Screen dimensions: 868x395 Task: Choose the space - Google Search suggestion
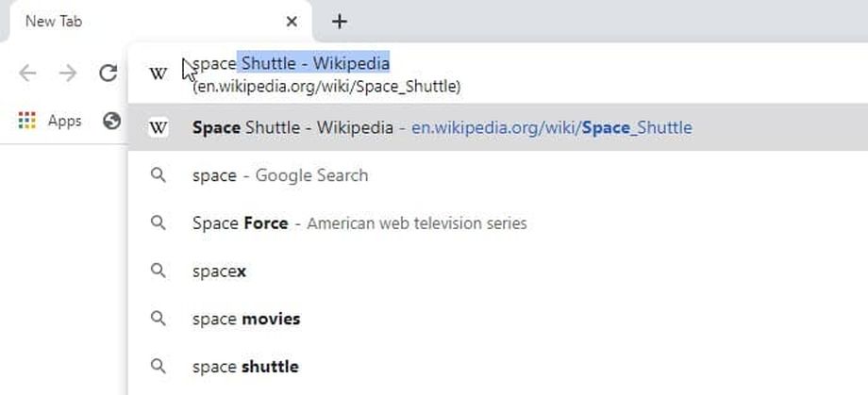pos(280,175)
